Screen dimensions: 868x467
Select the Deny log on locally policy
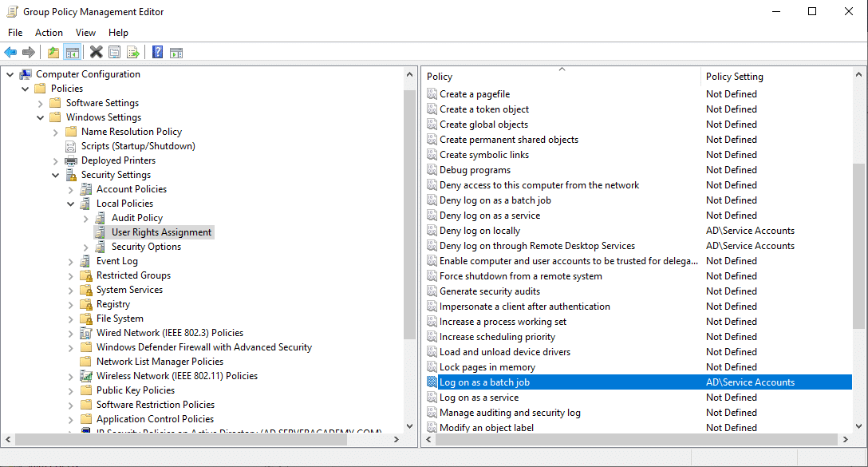click(x=479, y=231)
